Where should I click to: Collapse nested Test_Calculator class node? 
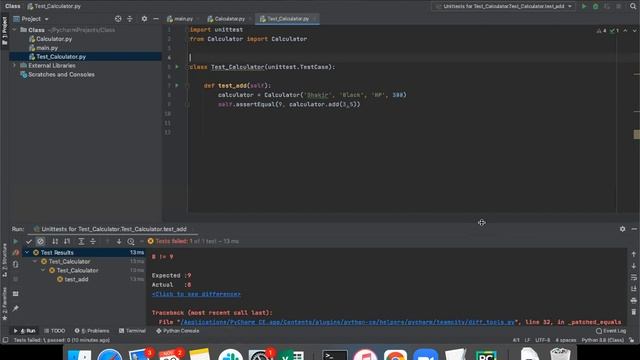(43, 271)
